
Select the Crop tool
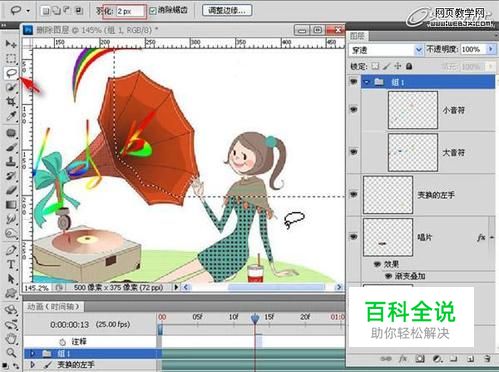tap(11, 102)
